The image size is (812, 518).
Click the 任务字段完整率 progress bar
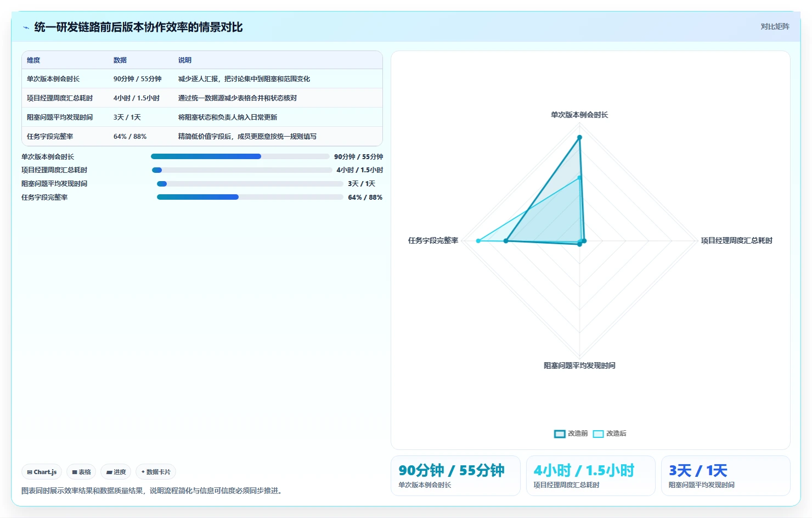(x=250, y=197)
